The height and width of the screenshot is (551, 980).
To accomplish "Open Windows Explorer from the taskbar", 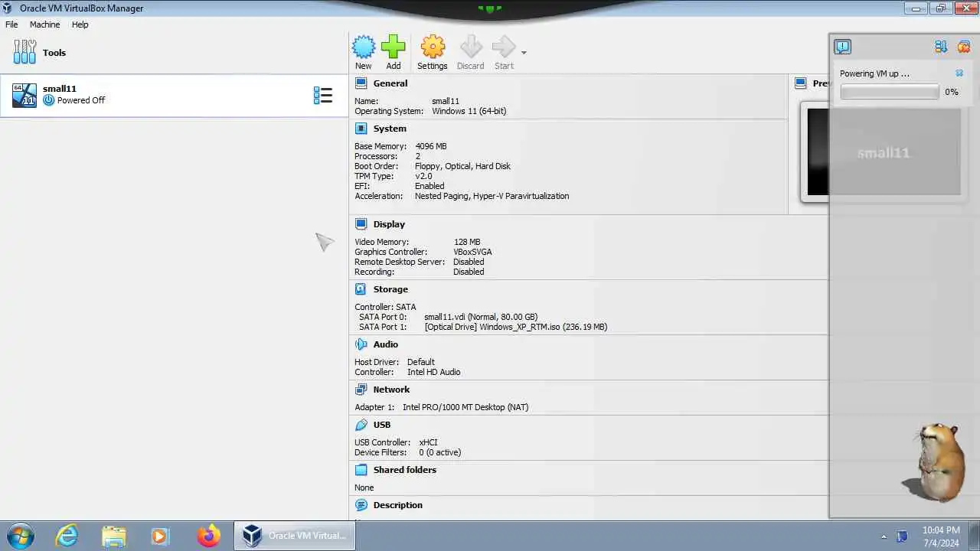I will coord(113,536).
